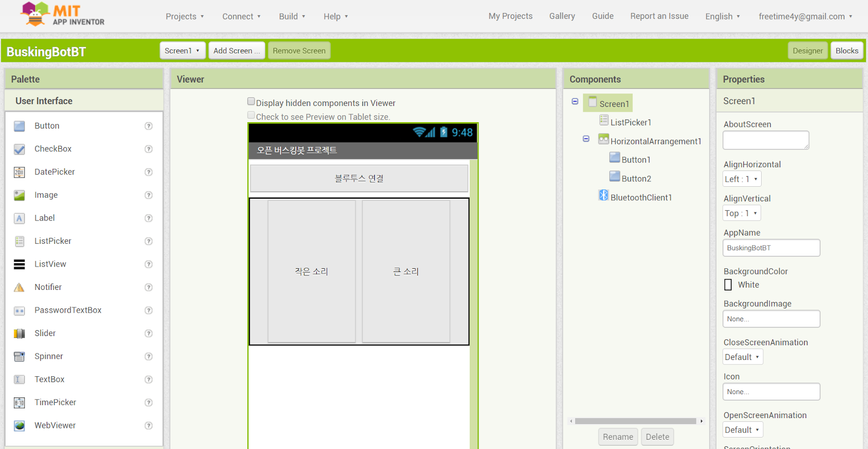This screenshot has height=449, width=868.
Task: Open the Screen1 screen selector dropdown
Action: 183,50
